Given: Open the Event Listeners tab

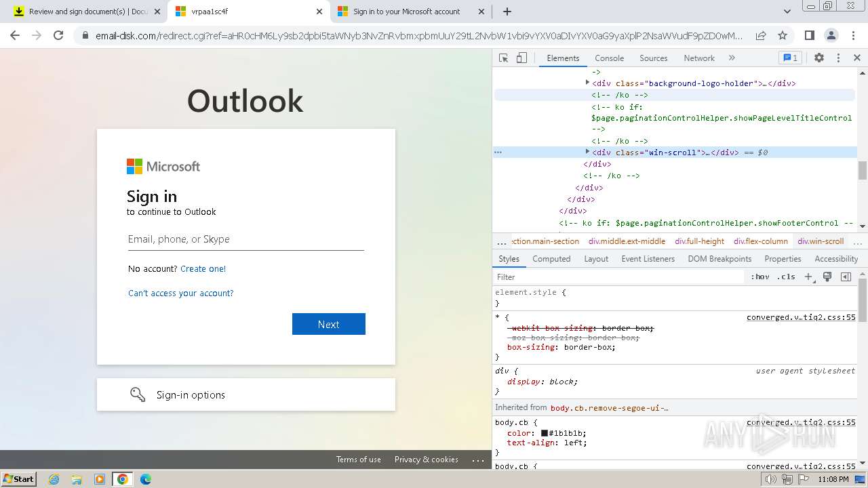Looking at the screenshot, I should (x=648, y=259).
